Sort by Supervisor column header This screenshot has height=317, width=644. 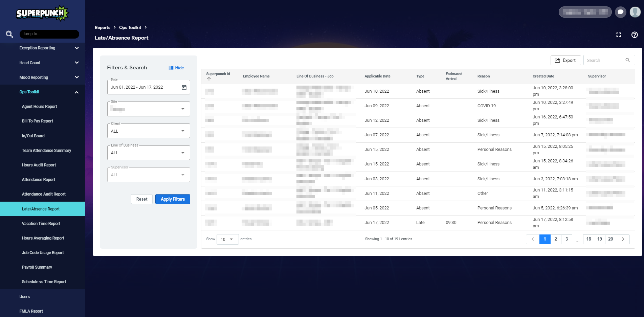pos(597,76)
